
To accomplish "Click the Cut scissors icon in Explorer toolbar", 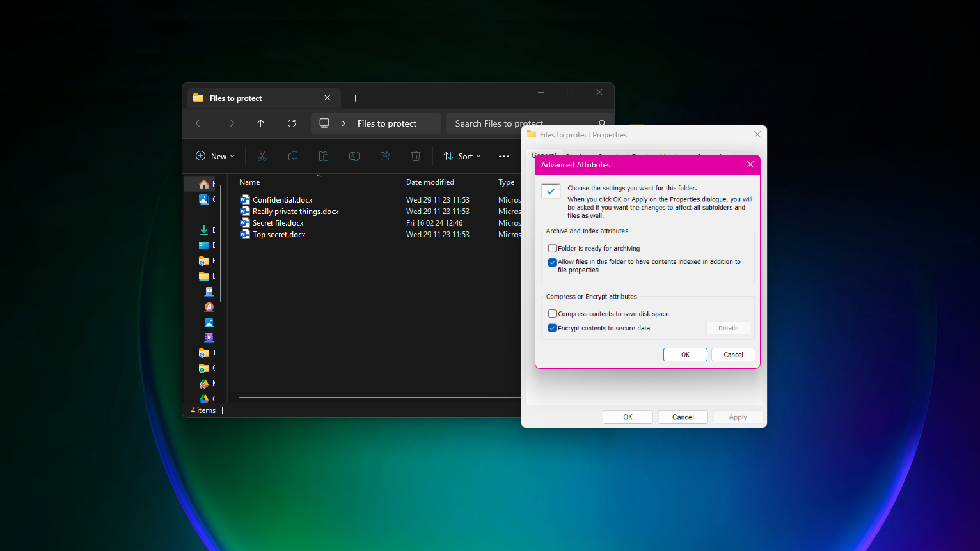I will click(x=262, y=156).
